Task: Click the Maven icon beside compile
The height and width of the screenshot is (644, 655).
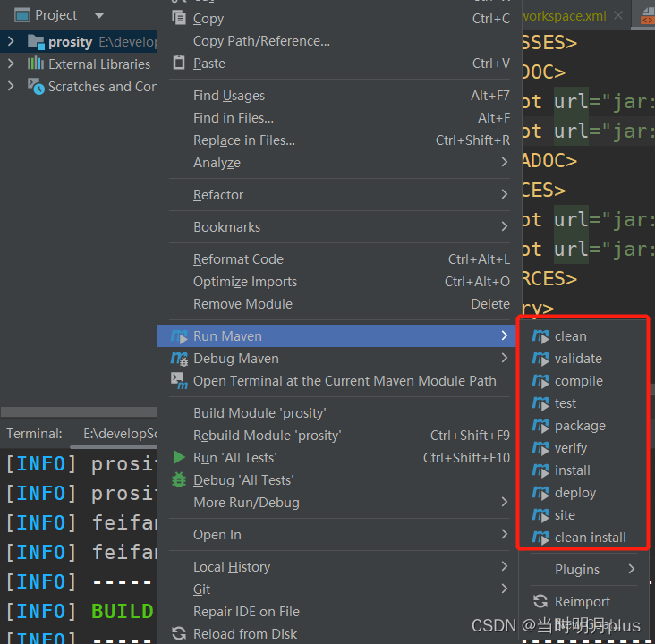Action: [540, 381]
